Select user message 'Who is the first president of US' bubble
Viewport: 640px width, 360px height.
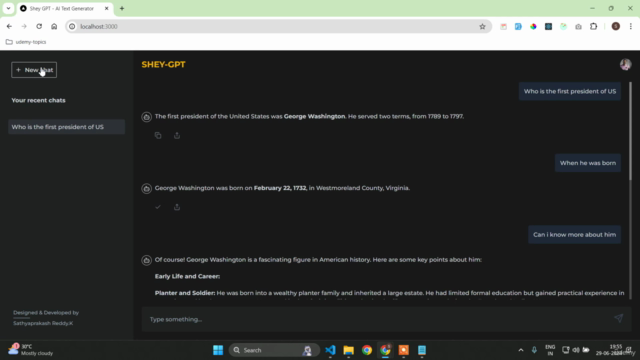pyautogui.click(x=570, y=91)
